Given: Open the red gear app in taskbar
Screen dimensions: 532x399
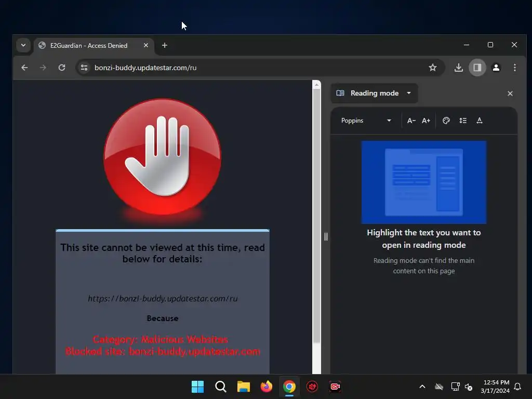Looking at the screenshot, I should tap(312, 387).
